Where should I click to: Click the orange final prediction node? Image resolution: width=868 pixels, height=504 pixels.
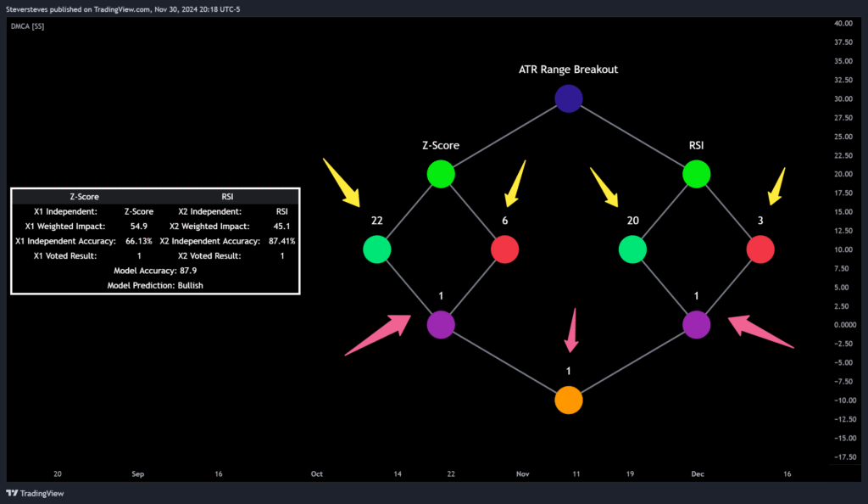[x=568, y=400]
